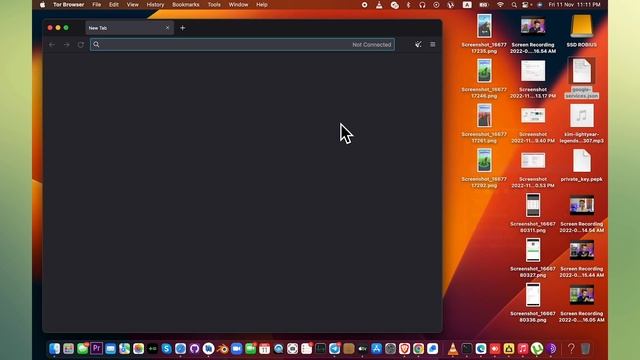Viewport: 640px width, 360px height.
Task: Open the Help menu
Action: 262,4
